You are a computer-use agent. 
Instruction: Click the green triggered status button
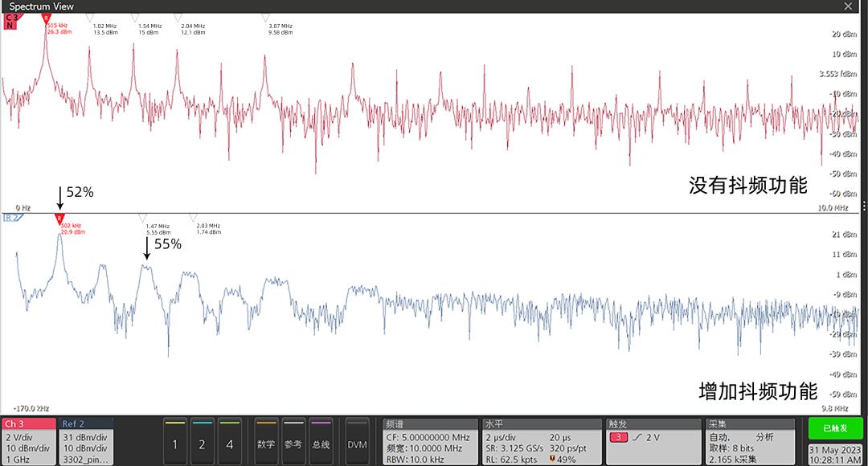(x=835, y=428)
